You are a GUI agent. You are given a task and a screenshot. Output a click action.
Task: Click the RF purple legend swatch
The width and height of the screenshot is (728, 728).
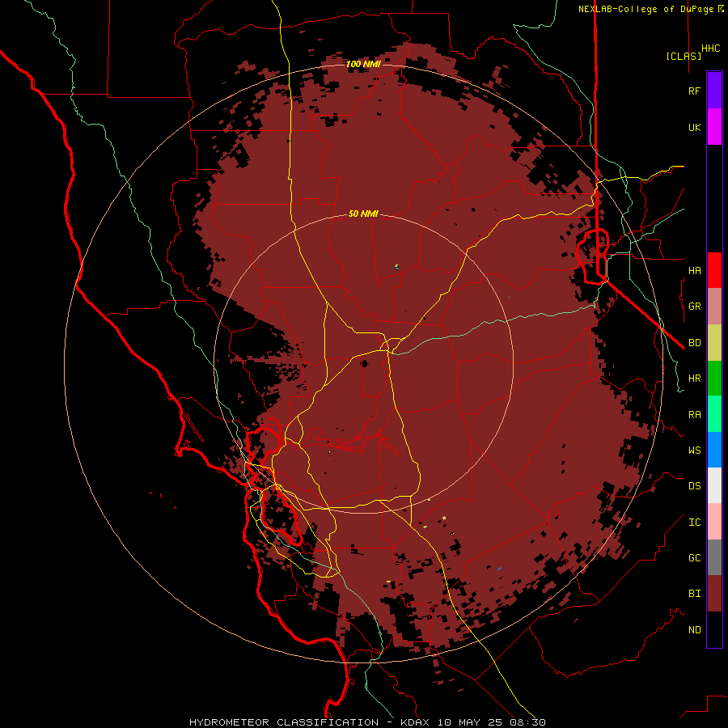[x=714, y=91]
